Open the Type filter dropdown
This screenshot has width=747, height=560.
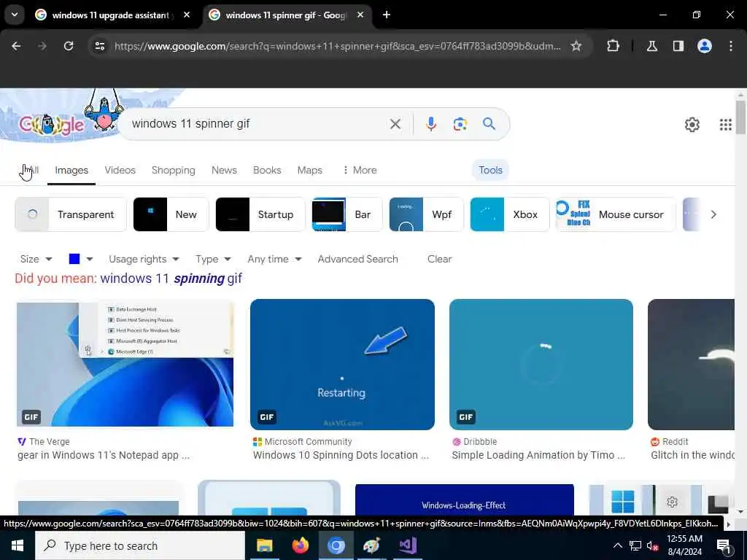pos(213,259)
